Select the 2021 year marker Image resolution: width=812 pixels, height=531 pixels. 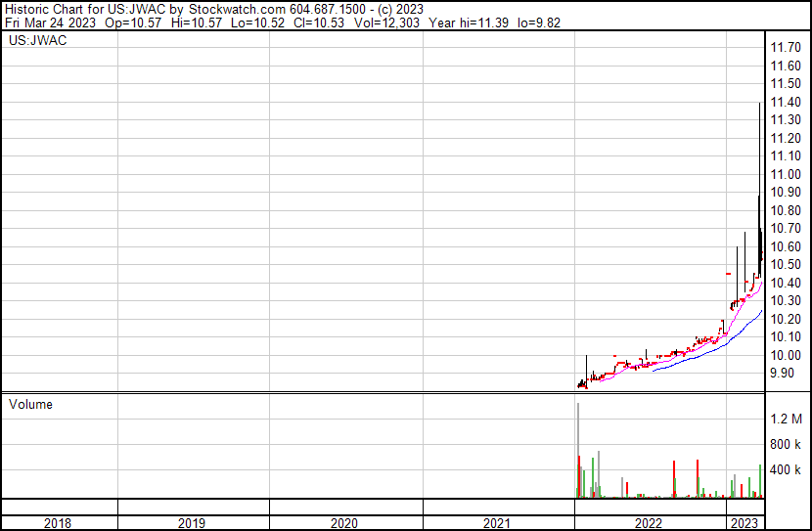[x=497, y=523]
